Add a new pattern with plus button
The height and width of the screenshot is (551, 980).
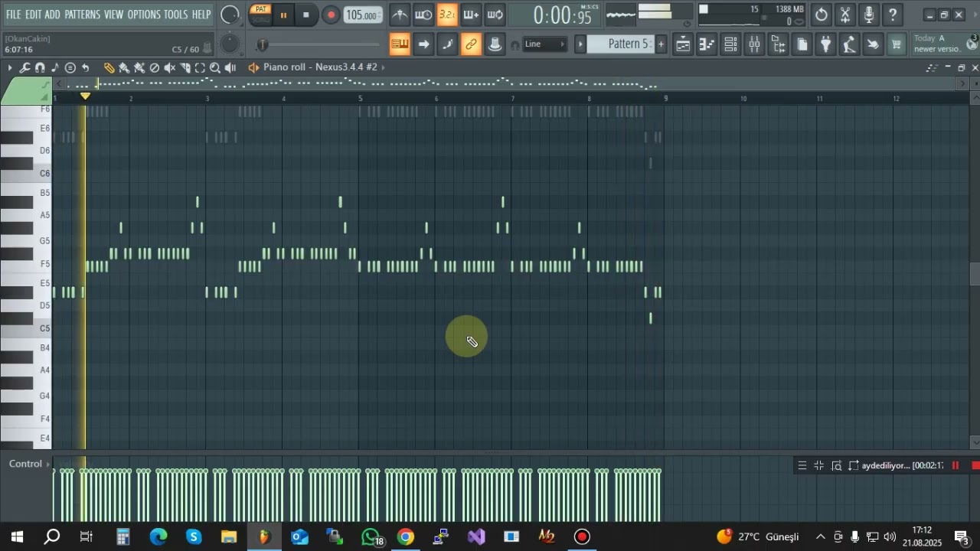pyautogui.click(x=661, y=44)
